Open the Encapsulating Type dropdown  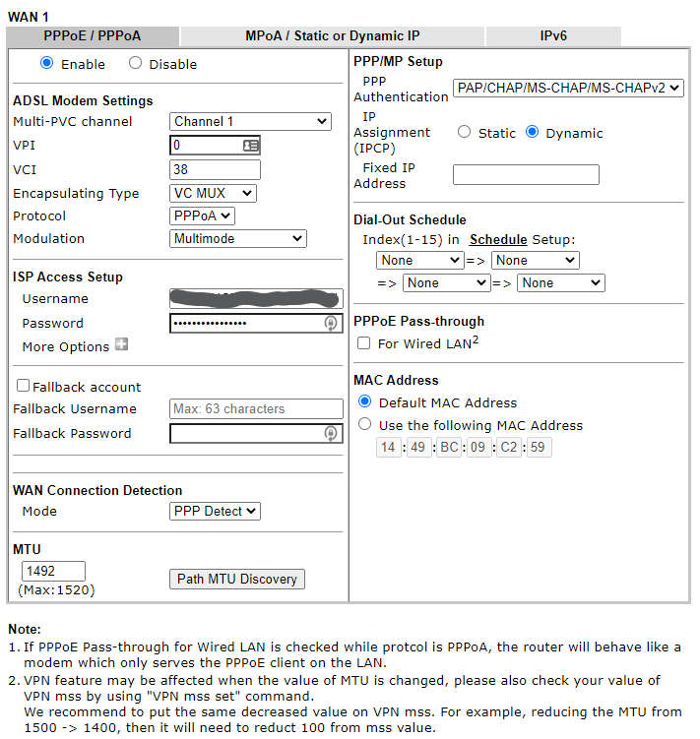pyautogui.click(x=213, y=193)
